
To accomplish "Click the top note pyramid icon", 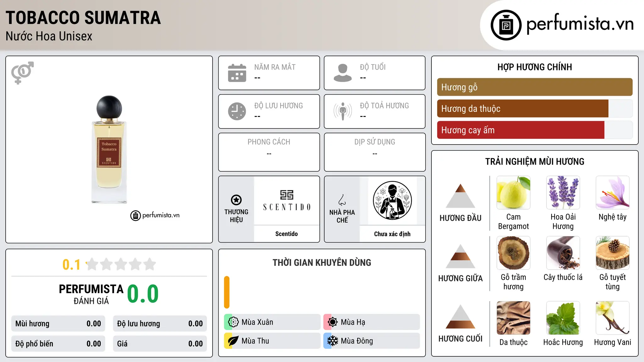I will click(460, 195).
